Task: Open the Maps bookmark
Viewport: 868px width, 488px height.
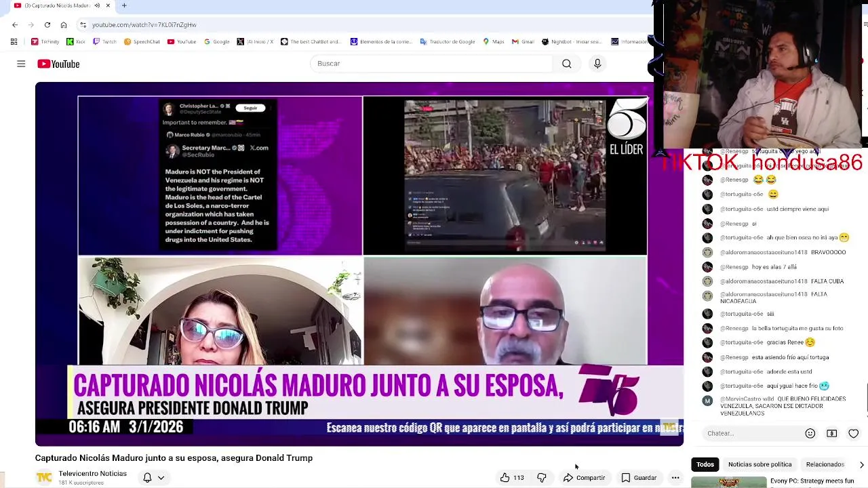Action: [494, 42]
